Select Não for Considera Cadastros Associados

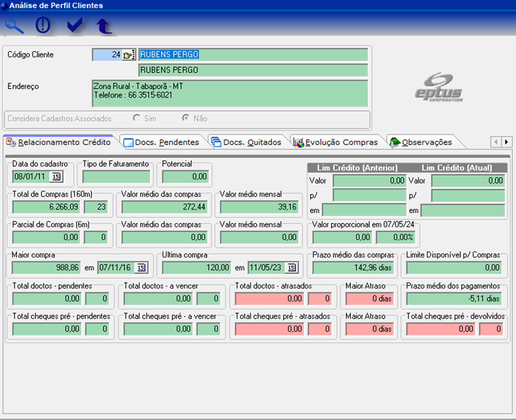186,118
